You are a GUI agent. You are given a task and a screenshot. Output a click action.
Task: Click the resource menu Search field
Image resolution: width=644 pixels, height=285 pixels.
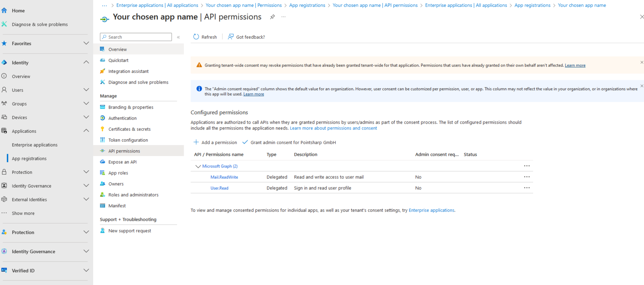136,37
